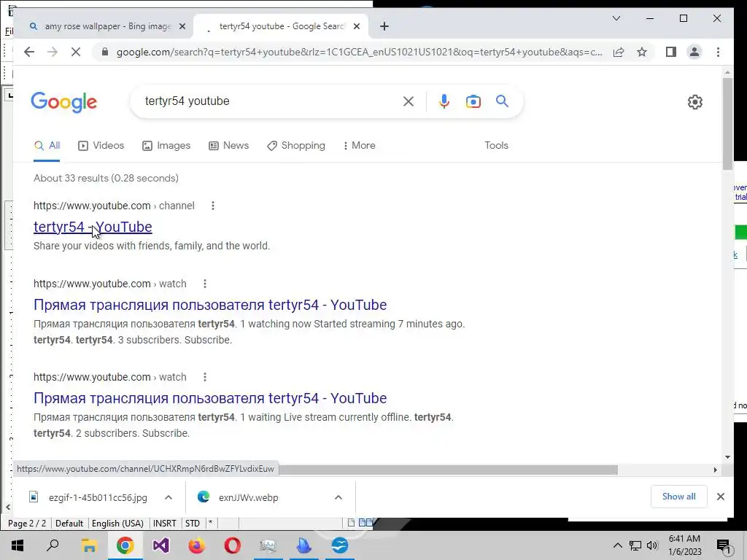Switch to Shopping results
This screenshot has width=747, height=560.
pyautogui.click(x=296, y=145)
